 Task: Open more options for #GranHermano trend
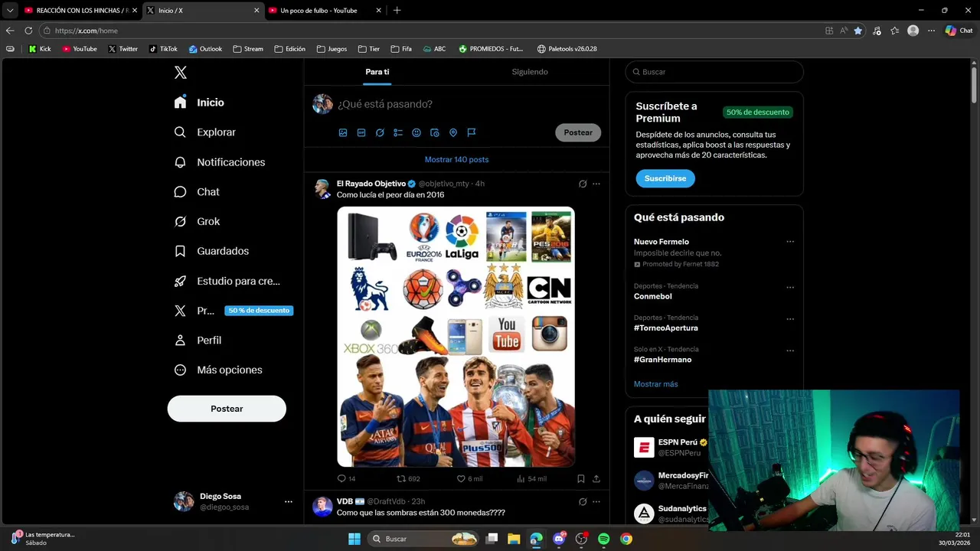pos(790,350)
